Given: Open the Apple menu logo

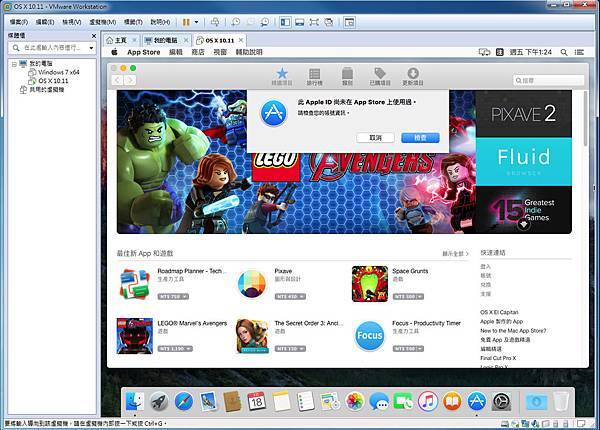Looking at the screenshot, I should (114, 52).
